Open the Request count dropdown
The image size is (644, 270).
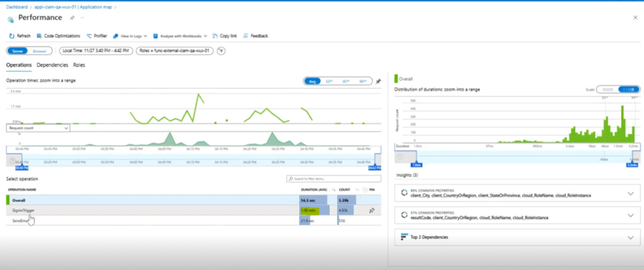click(x=38, y=128)
